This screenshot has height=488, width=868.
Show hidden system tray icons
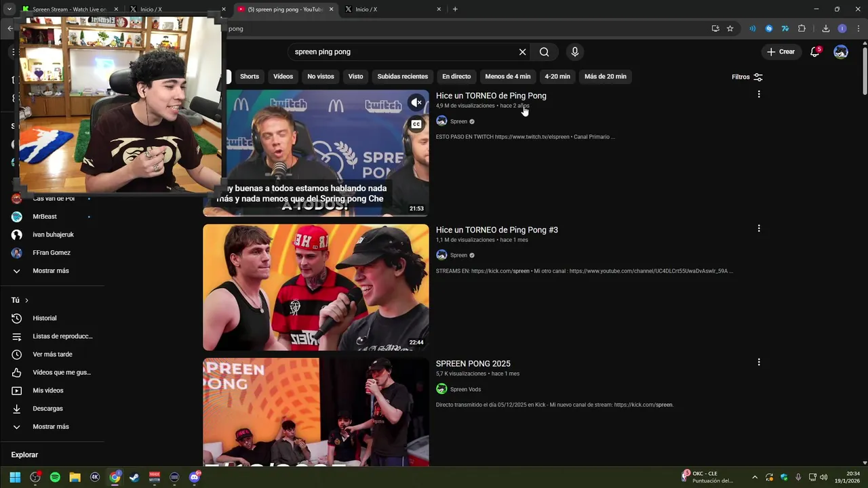[x=755, y=477]
